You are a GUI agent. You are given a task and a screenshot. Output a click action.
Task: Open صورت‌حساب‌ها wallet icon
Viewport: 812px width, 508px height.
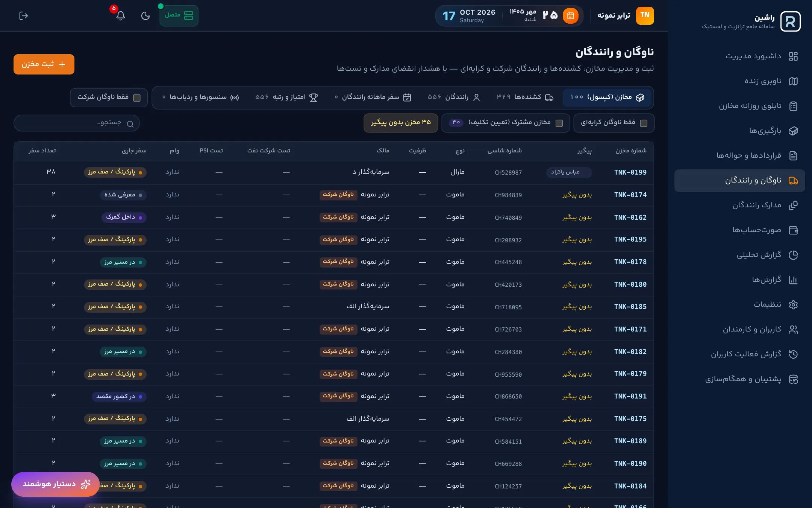(x=793, y=230)
